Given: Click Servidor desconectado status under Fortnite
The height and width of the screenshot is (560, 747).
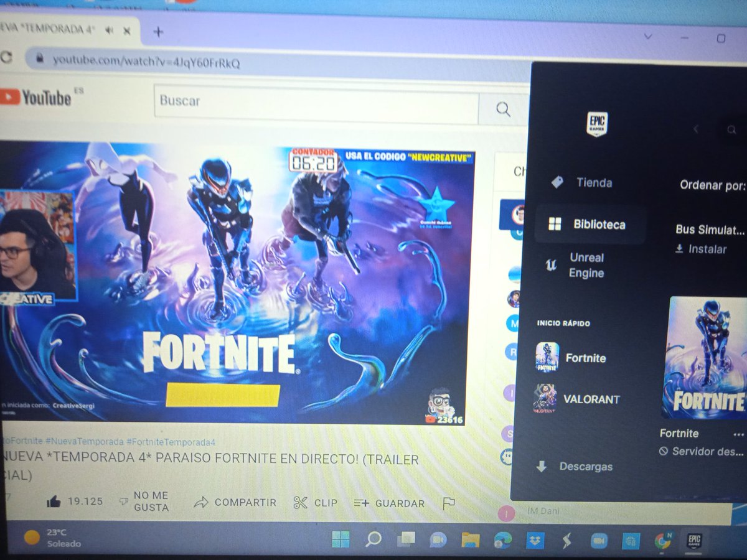Looking at the screenshot, I should click(702, 452).
